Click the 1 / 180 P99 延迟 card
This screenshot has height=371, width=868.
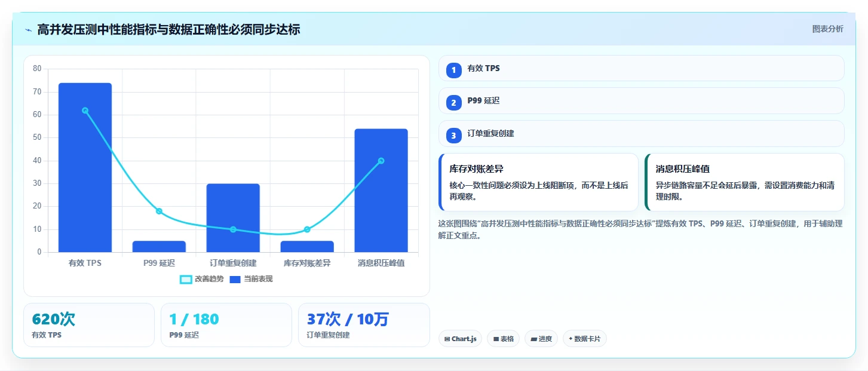tap(226, 325)
